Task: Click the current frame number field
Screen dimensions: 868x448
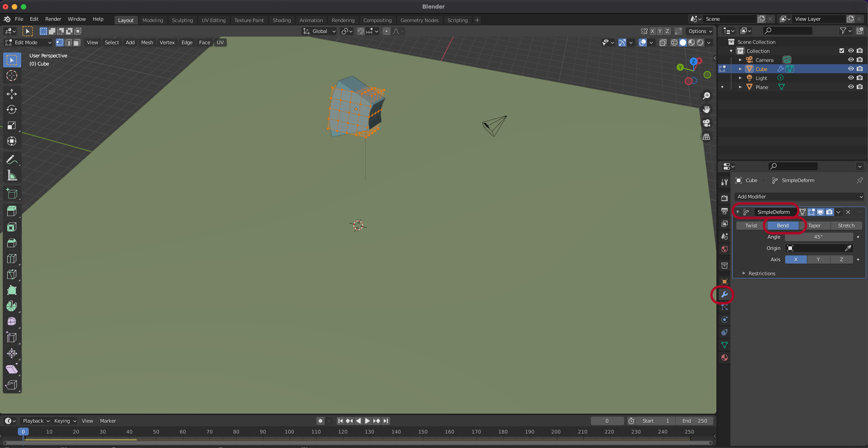Action: (x=607, y=421)
